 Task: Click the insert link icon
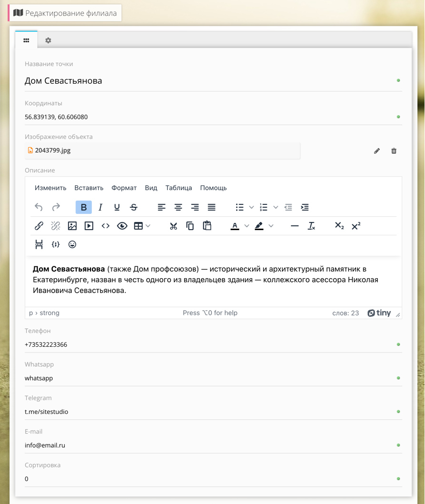point(39,226)
